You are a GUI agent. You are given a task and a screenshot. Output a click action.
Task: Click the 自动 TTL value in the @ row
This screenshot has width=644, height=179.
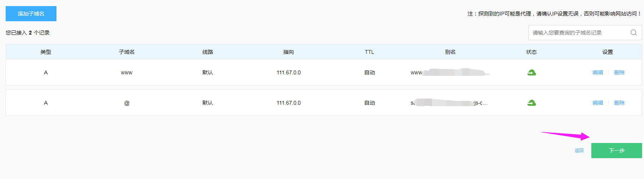[x=369, y=103]
